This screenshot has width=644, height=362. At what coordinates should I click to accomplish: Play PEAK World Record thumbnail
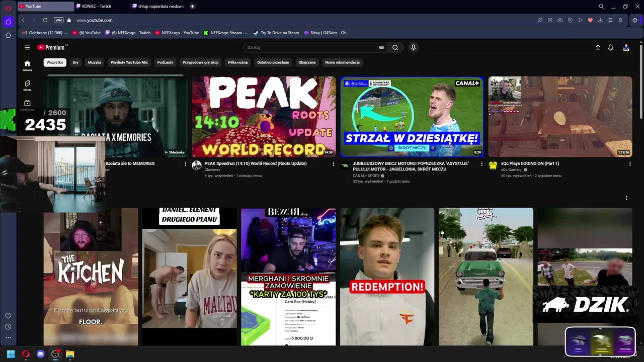point(264,117)
